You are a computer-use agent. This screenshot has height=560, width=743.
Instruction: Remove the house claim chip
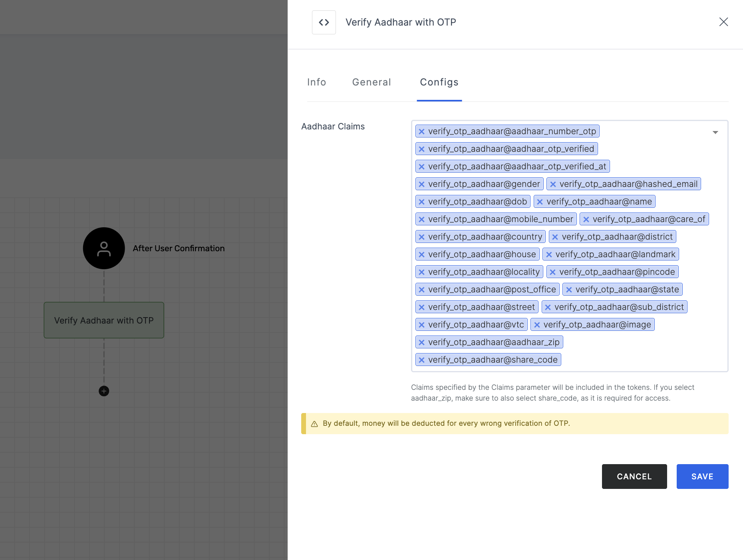[x=421, y=254]
